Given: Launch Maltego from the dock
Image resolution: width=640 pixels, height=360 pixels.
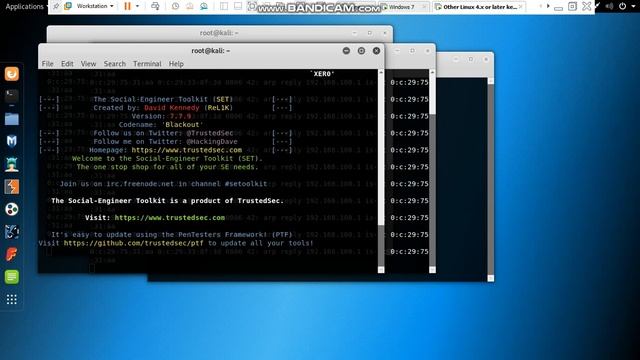Looking at the screenshot, I should 11,232.
